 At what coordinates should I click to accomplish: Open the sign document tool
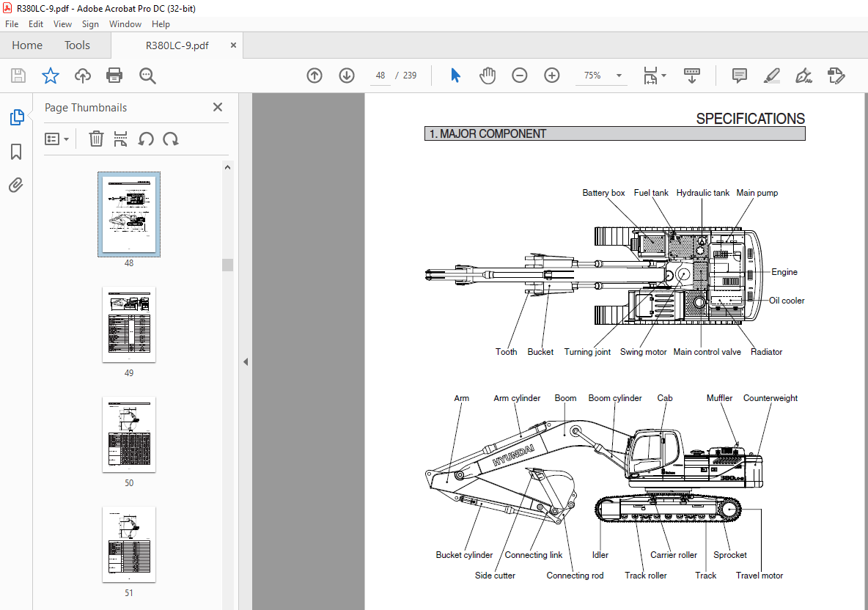803,76
